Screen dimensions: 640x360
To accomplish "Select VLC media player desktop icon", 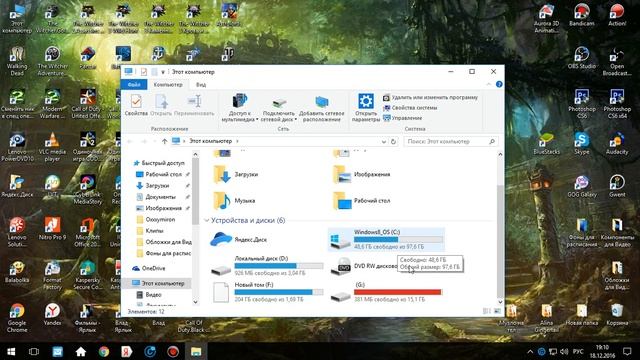I will [52, 147].
